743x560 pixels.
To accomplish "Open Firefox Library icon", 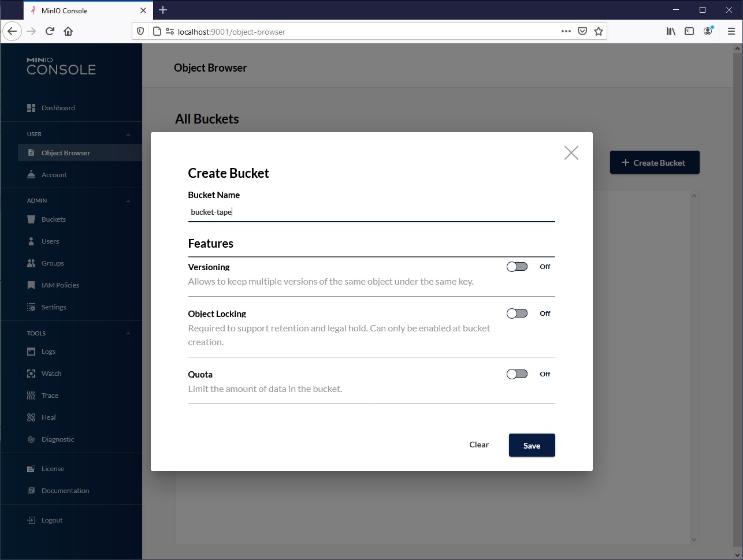I will pos(671,31).
